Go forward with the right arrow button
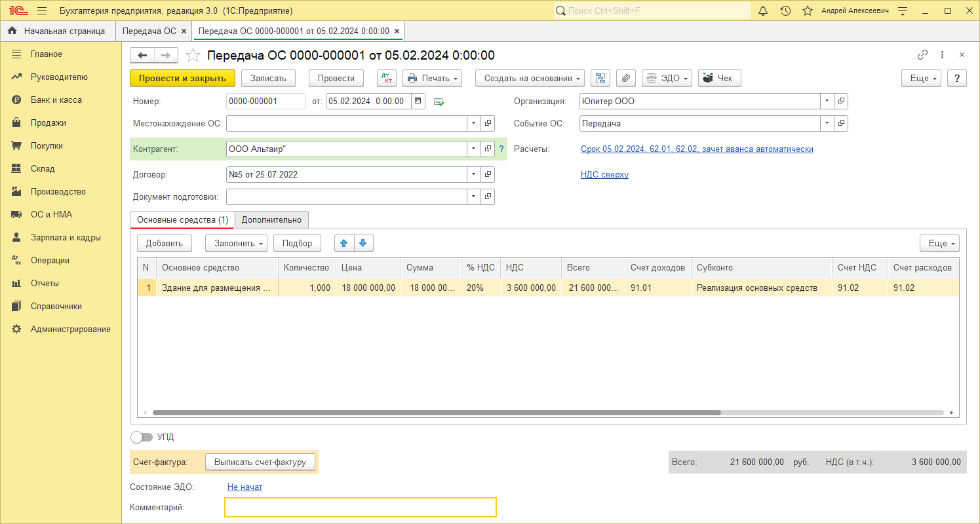The image size is (980, 524). [x=166, y=56]
